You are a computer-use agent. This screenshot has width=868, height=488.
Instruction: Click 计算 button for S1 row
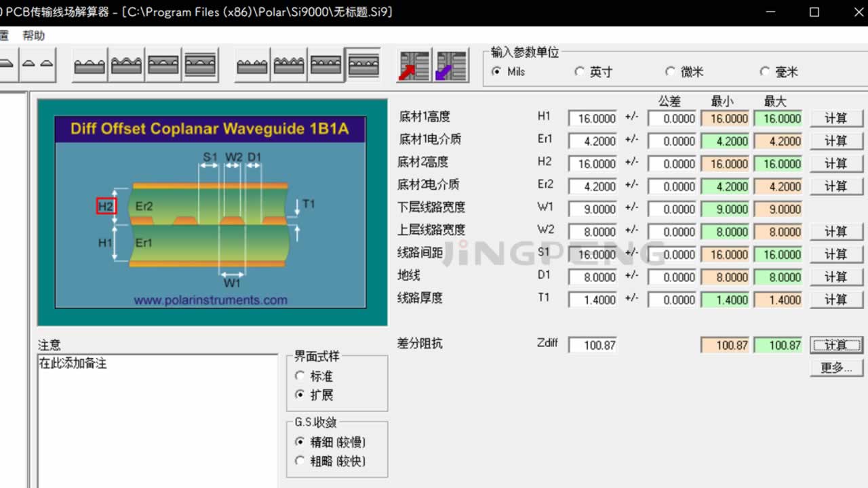(836, 254)
